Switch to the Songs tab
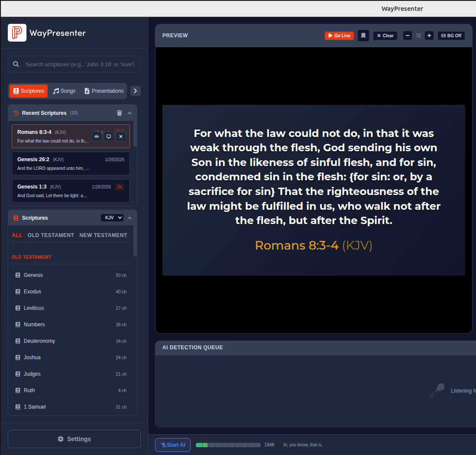Viewport: 476px width, 455px height. tap(64, 91)
